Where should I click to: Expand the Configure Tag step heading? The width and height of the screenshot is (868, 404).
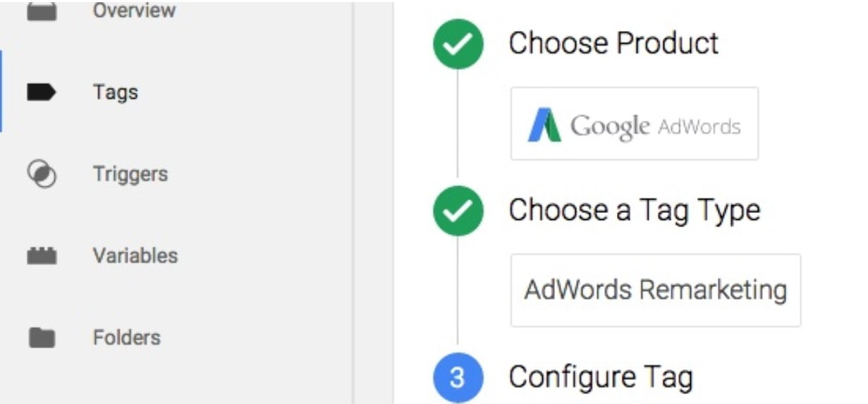(601, 377)
